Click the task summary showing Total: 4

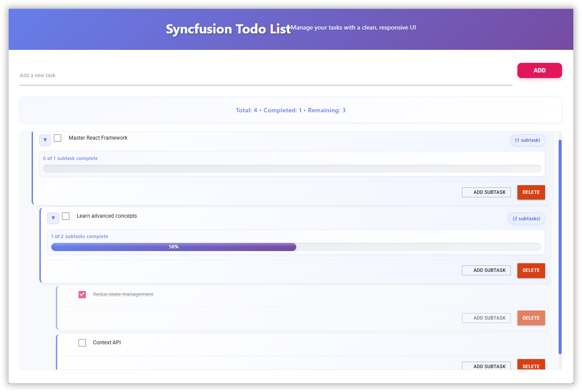point(291,110)
